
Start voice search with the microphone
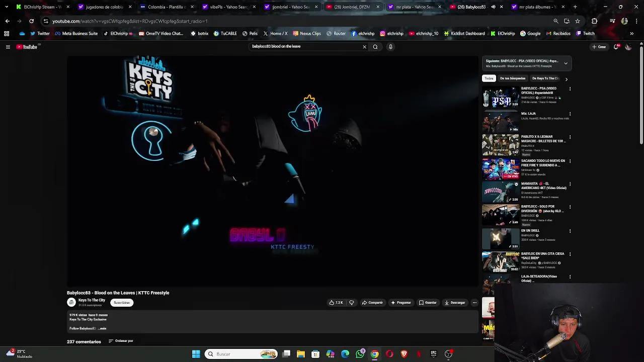click(x=390, y=47)
